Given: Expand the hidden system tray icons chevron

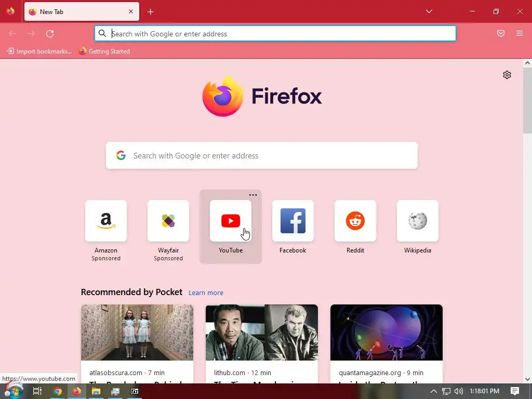Looking at the screenshot, I should click(x=434, y=391).
